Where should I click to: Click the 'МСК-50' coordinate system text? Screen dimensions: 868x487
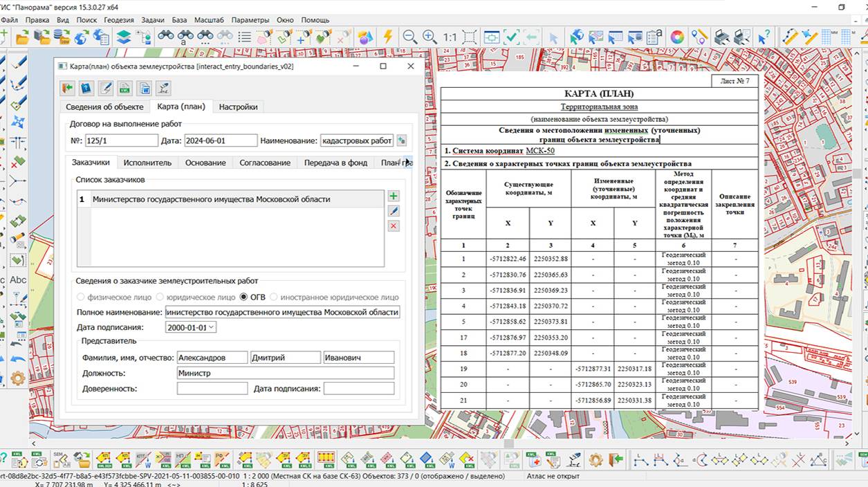tap(540, 151)
